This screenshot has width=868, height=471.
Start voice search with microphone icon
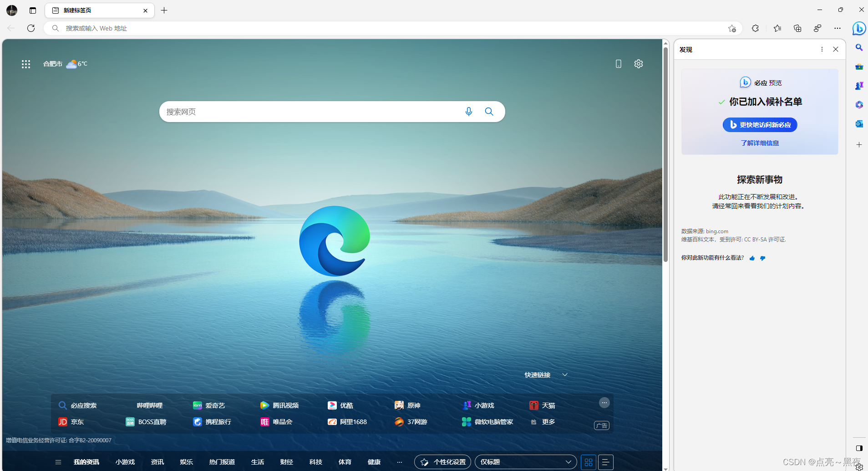tap(469, 112)
